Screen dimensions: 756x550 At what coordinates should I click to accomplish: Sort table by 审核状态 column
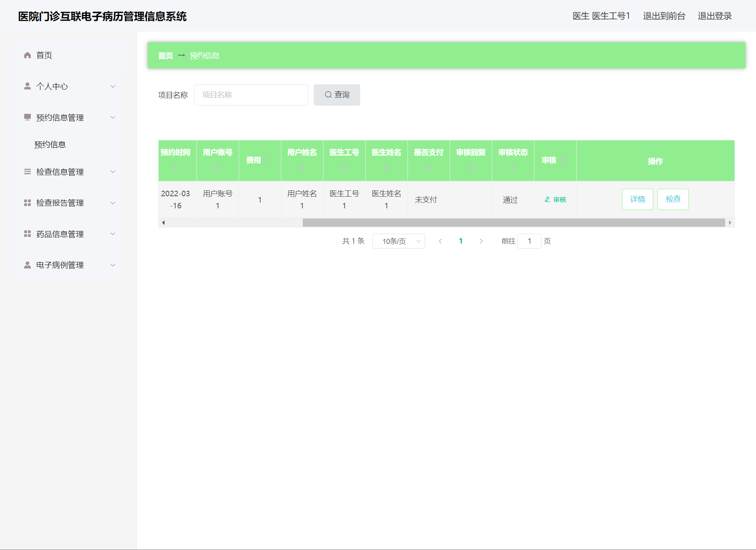coord(513,167)
